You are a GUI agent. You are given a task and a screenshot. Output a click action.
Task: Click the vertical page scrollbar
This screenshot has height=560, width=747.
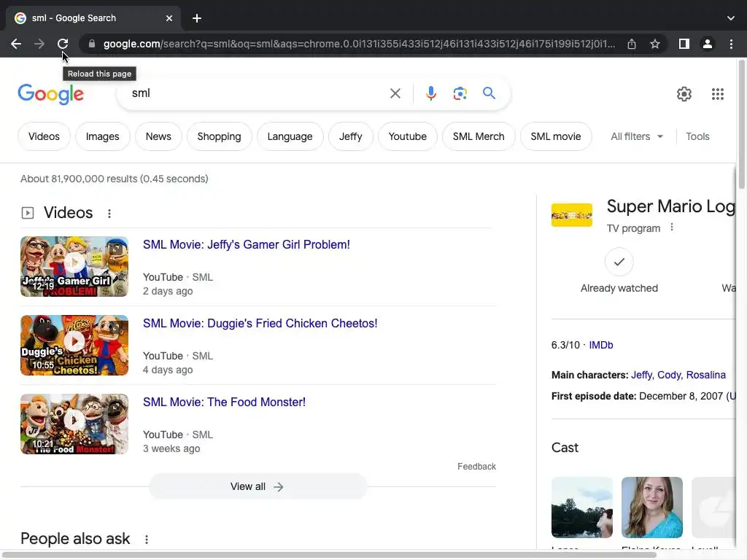coord(741,124)
